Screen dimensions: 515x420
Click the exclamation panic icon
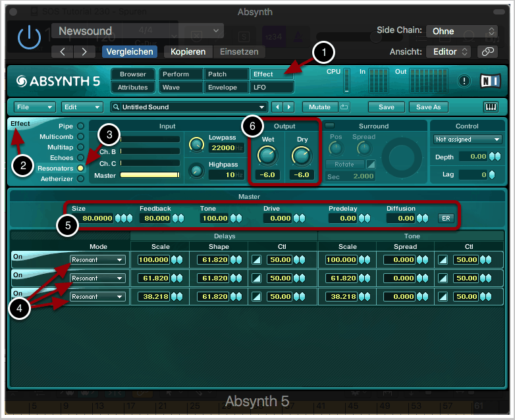coord(465,81)
